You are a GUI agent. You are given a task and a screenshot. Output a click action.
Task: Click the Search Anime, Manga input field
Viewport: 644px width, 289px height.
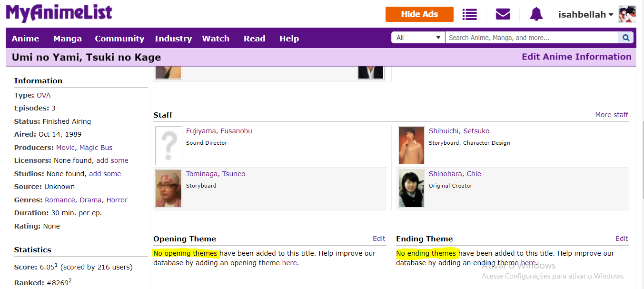coord(531,38)
